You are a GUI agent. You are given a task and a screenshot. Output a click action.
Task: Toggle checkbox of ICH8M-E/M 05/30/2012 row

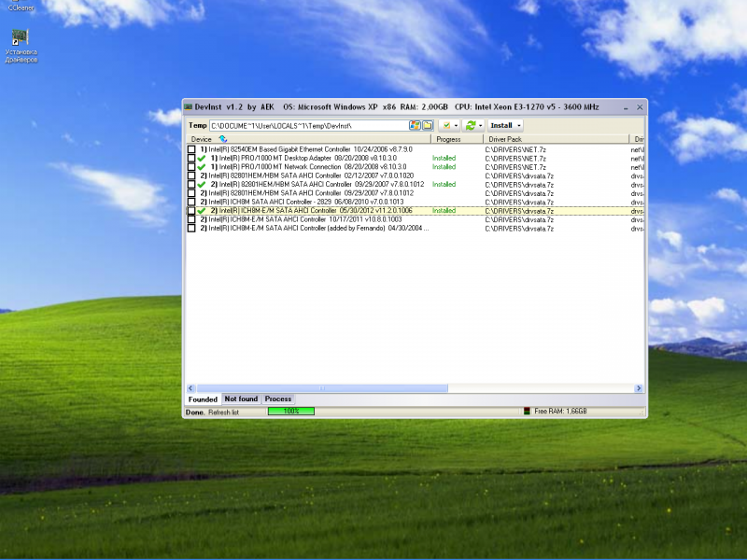(x=191, y=211)
